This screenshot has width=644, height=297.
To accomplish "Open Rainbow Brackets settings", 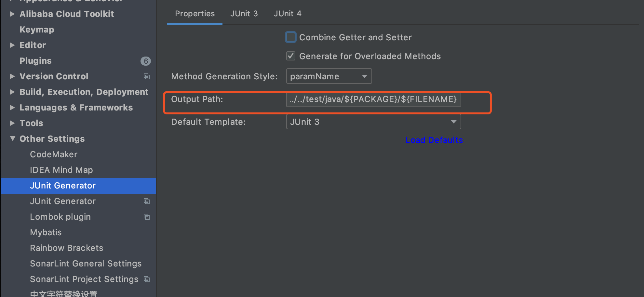I will (x=66, y=248).
